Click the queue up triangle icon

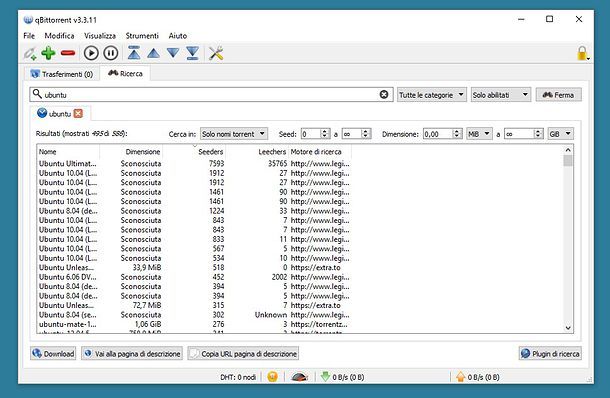pyautogui.click(x=153, y=53)
